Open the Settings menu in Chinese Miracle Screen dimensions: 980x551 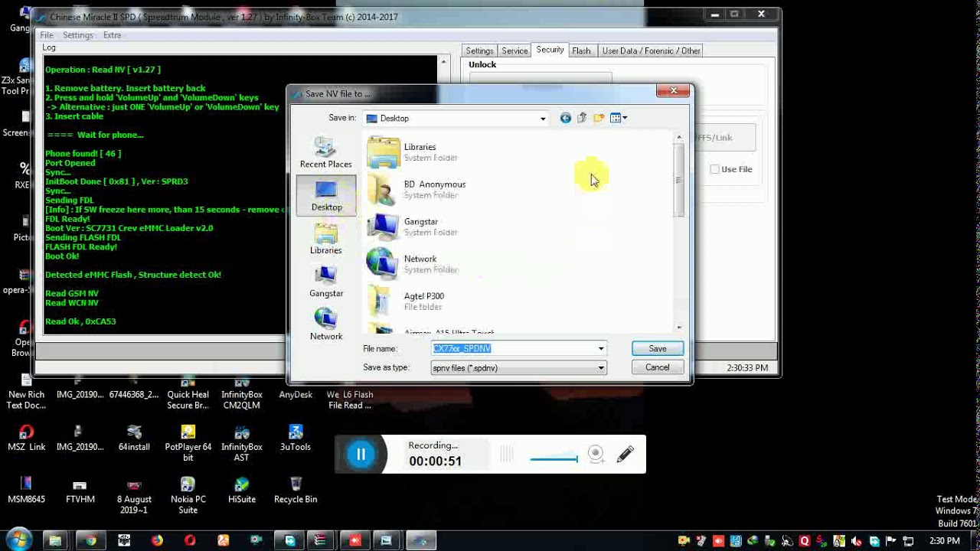[x=77, y=35]
